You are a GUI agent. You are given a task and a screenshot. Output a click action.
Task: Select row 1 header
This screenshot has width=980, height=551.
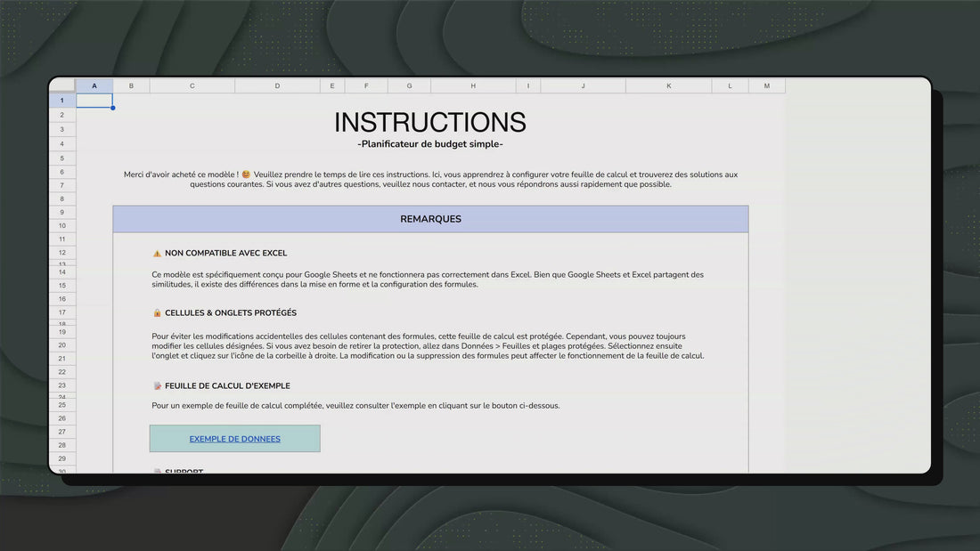click(x=61, y=101)
